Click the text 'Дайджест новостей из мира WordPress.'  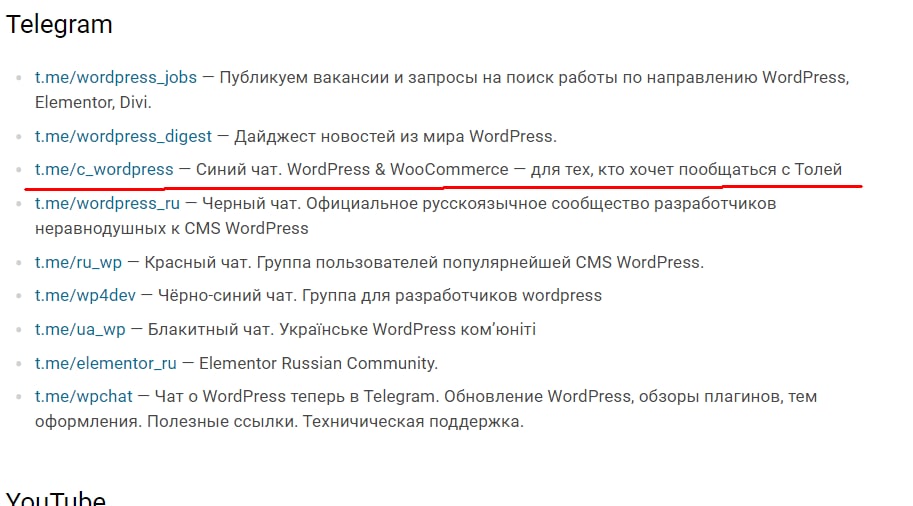pyautogui.click(x=395, y=136)
